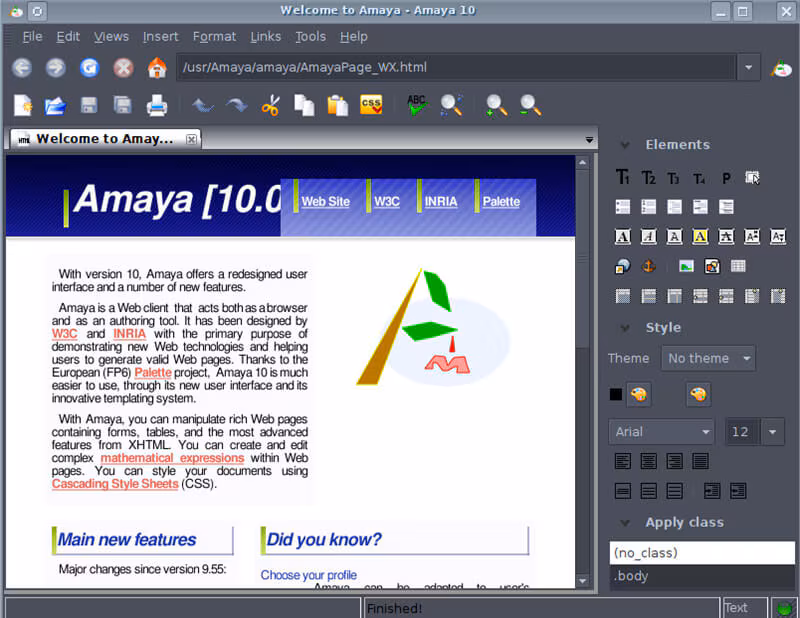
Task: Go back with the Back arrow button
Action: (x=22, y=67)
